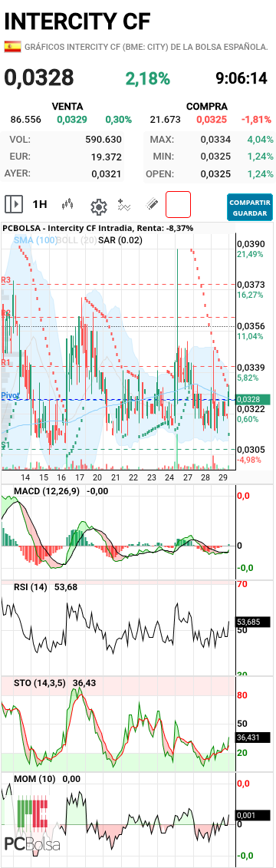This screenshot has height=868, width=276.
Task: Click the VOL value 590.630
Action: tap(103, 140)
